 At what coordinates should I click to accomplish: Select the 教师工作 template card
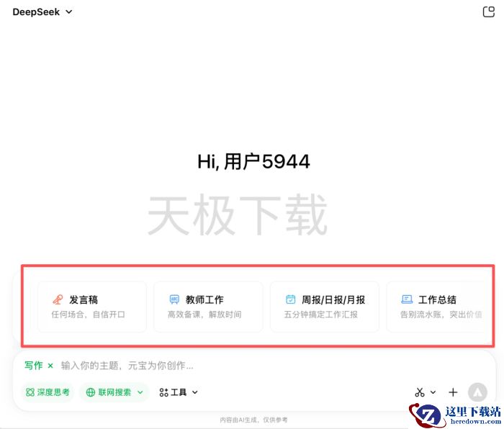tap(208, 307)
